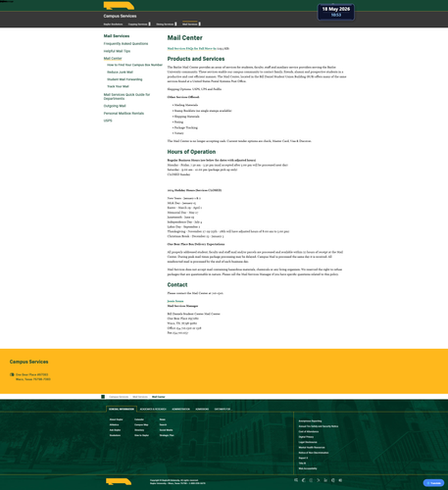This screenshot has height=490, width=448.
Task: Open Digital Privacy footer link
Action: pyautogui.click(x=306, y=437)
